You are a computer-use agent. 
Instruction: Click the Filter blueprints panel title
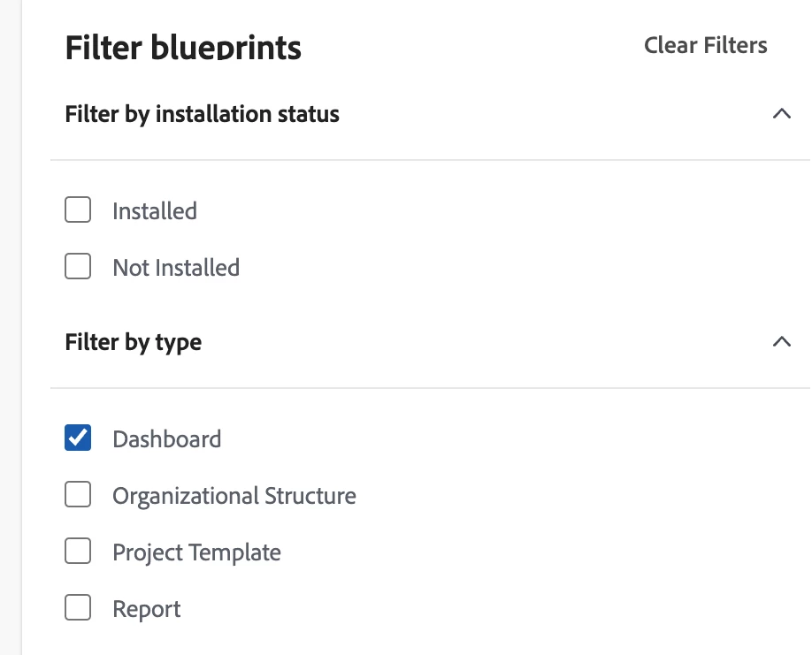point(183,46)
